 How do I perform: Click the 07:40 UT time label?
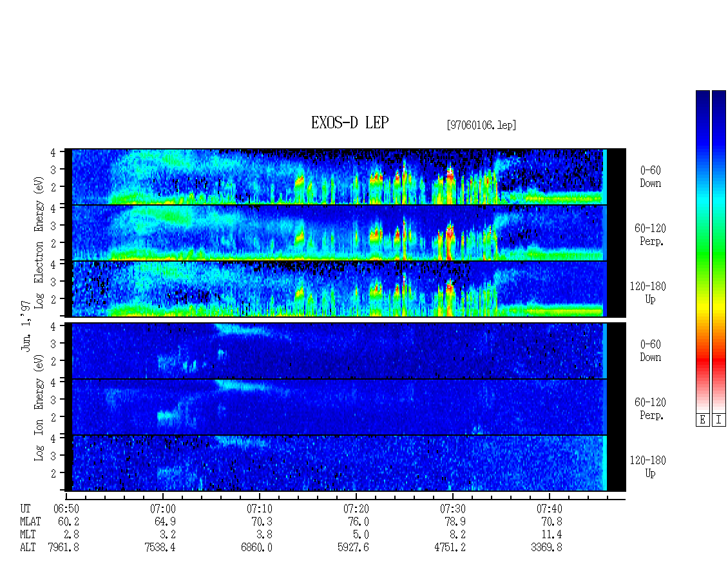[x=550, y=509]
